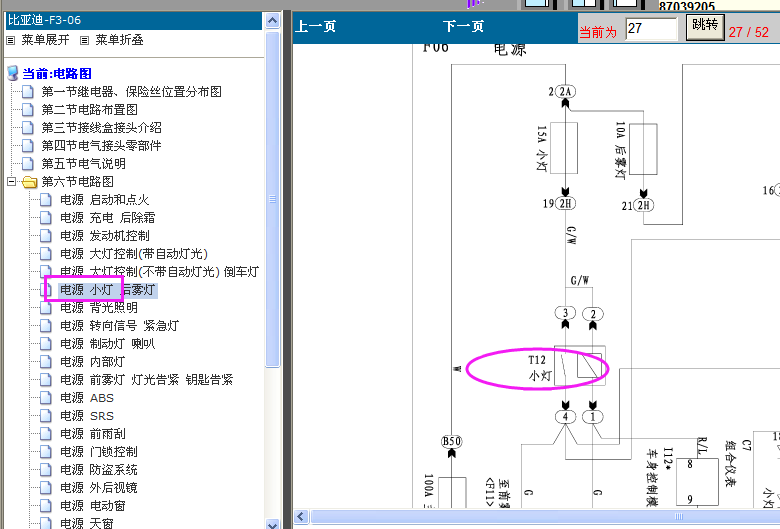Open 电源 启动和点火 diagram
The width and height of the screenshot is (780, 529).
[104, 200]
